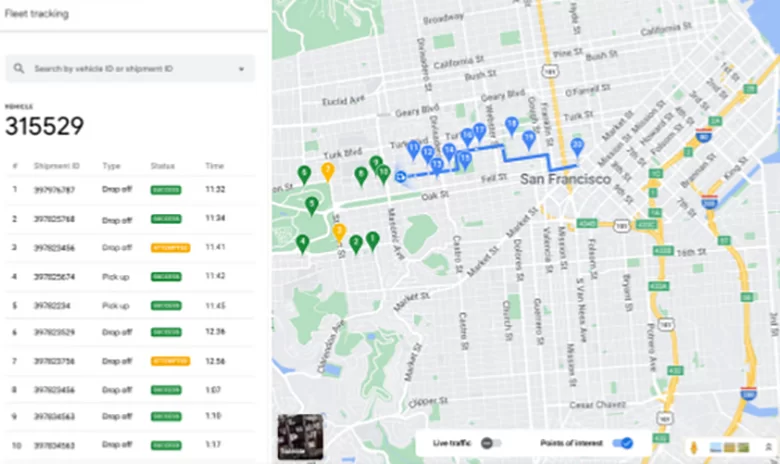Click the time value 1:17 in row 10
Image resolution: width=780 pixels, height=464 pixels.
213,445
